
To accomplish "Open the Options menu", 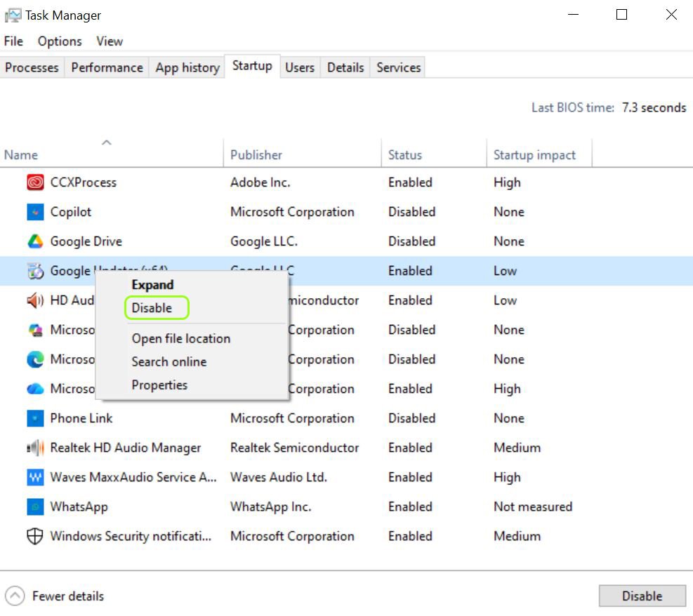I will pyautogui.click(x=59, y=41).
